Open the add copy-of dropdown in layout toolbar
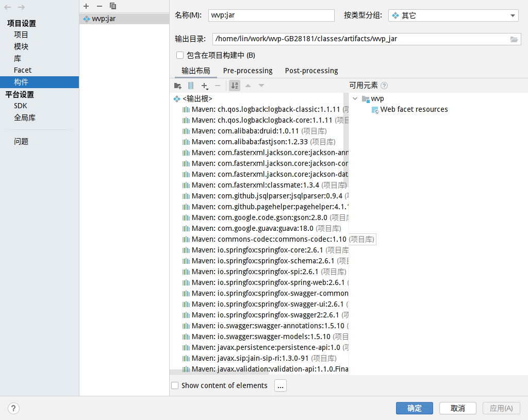 click(x=205, y=86)
